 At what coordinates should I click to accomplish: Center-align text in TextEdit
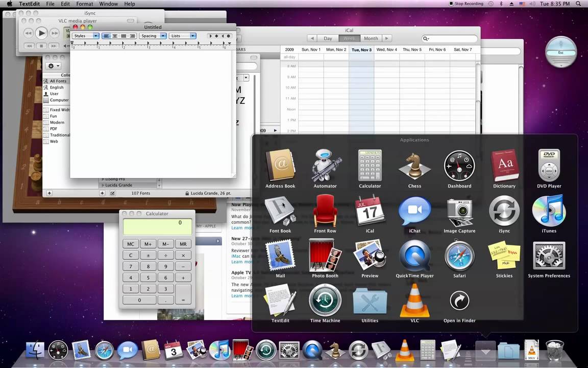(115, 36)
